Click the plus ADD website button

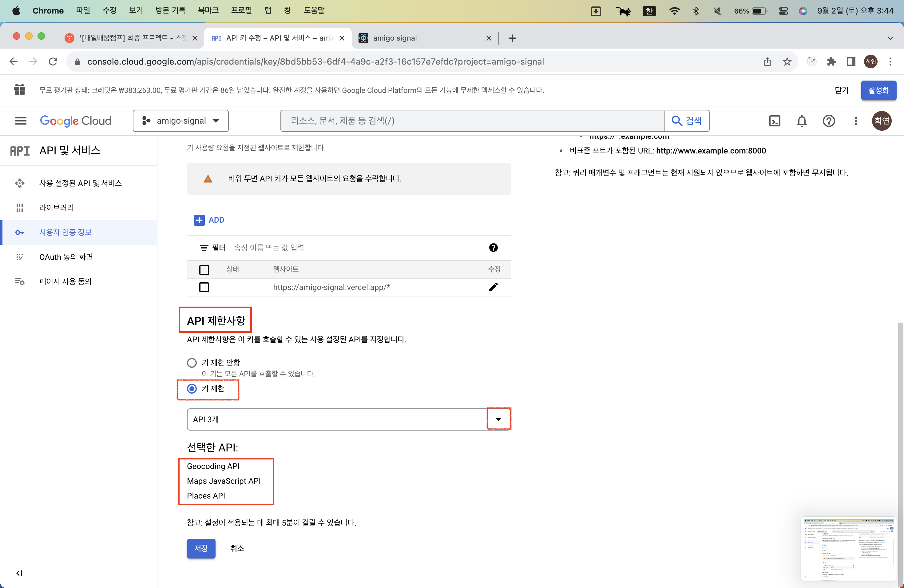209,220
